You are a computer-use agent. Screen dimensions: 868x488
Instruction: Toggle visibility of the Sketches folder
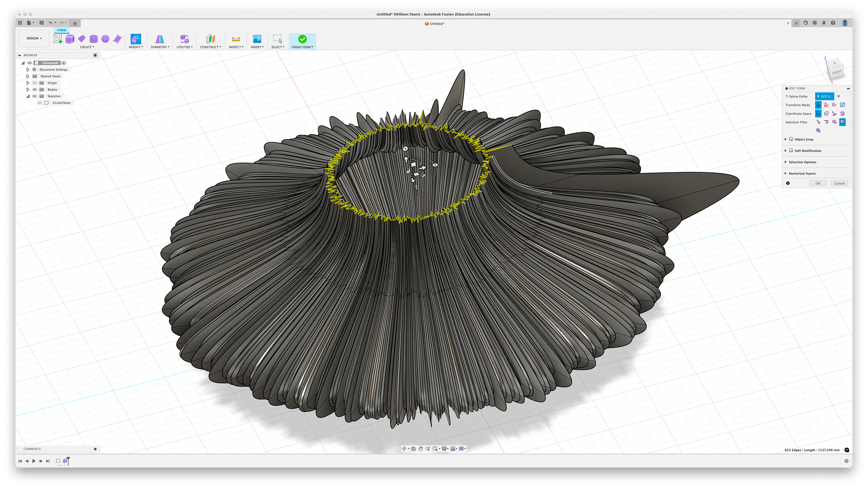[x=34, y=96]
